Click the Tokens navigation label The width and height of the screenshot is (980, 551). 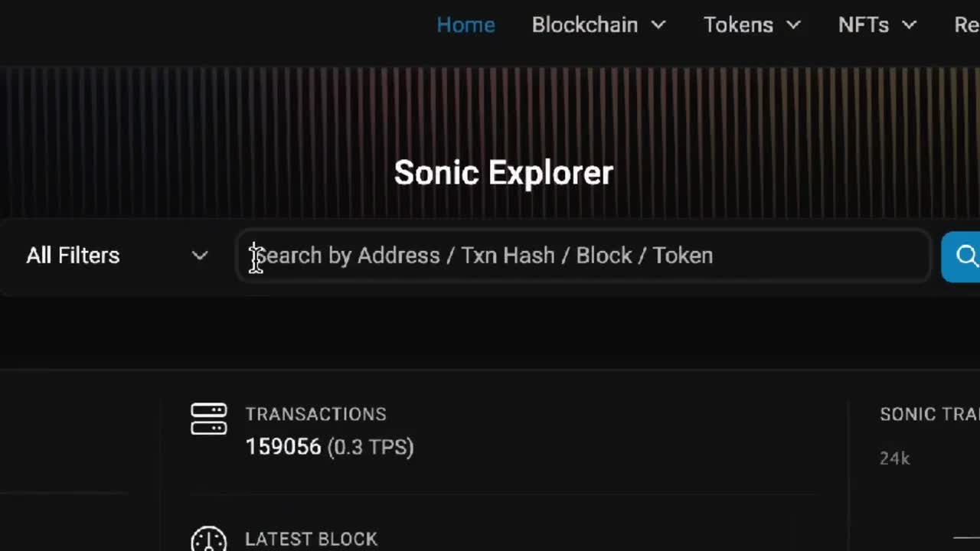coord(738,24)
